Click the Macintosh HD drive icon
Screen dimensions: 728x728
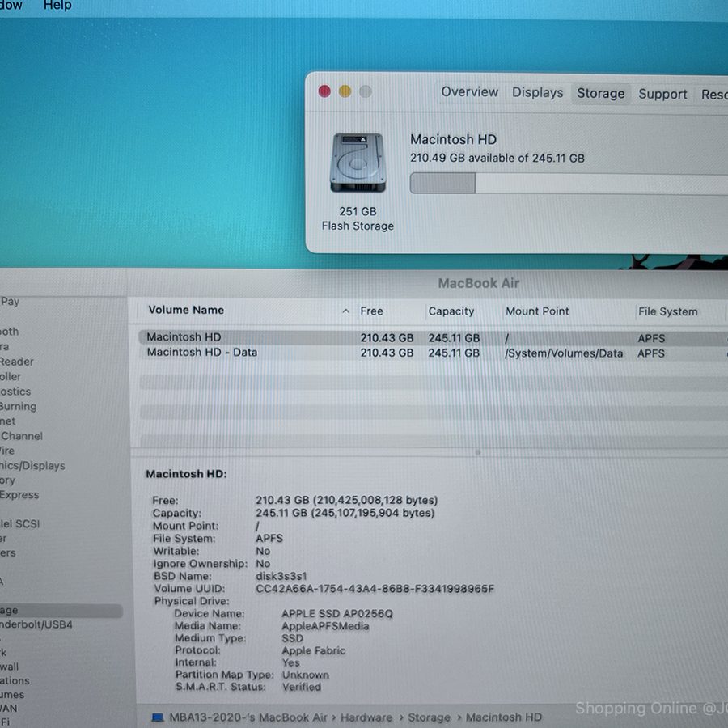358,163
